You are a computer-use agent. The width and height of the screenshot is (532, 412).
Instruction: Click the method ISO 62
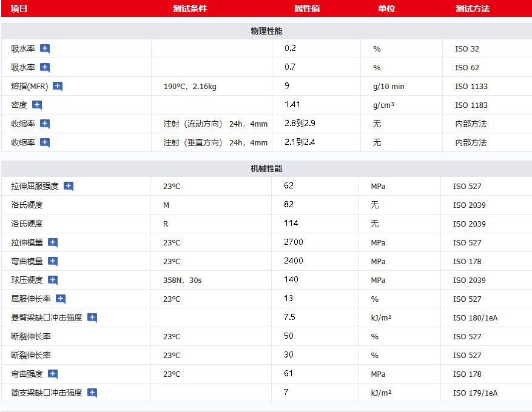(x=467, y=68)
